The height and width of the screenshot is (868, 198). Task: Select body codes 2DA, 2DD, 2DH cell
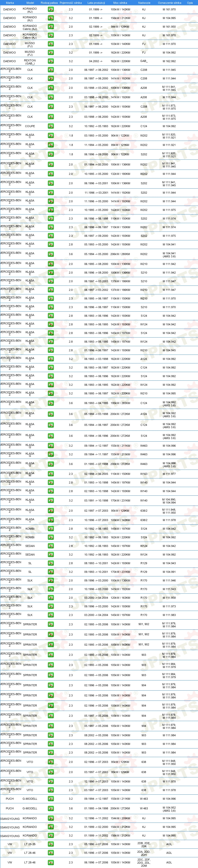point(144,853)
